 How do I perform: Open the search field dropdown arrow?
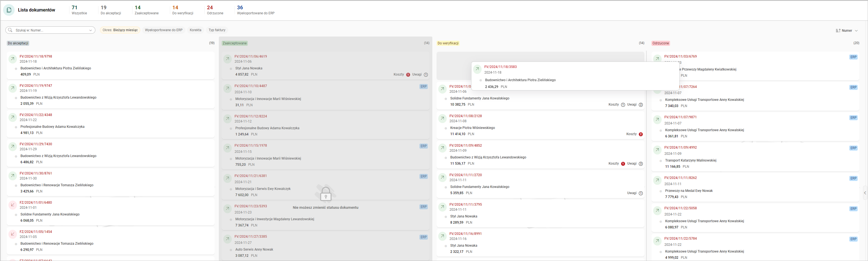[90, 30]
